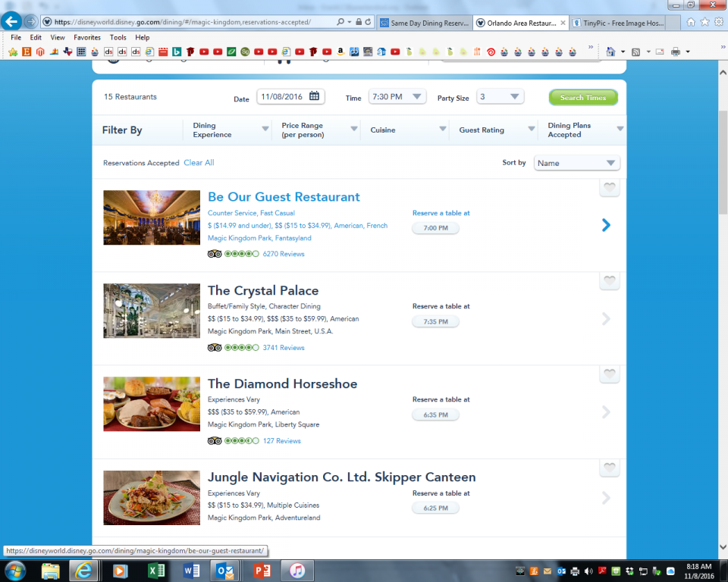Open the Sort by Name dropdown
The height and width of the screenshot is (582, 728).
(x=576, y=163)
